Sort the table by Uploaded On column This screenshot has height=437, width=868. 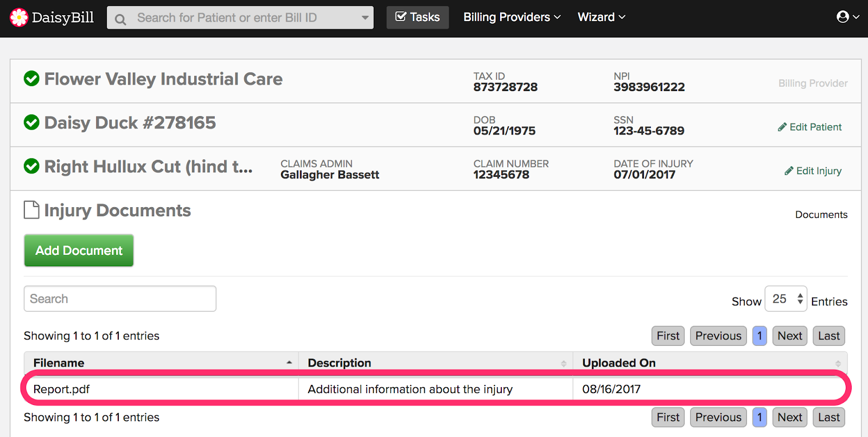coord(710,363)
